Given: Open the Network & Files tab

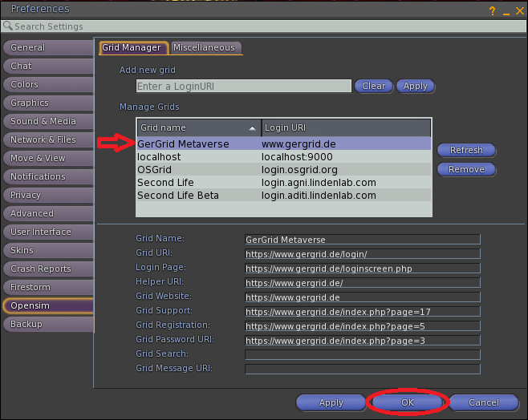Looking at the screenshot, I should (48, 139).
